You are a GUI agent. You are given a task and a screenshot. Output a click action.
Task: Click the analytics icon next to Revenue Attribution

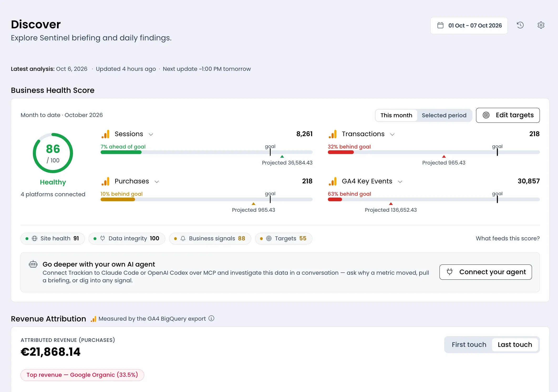pos(93,319)
